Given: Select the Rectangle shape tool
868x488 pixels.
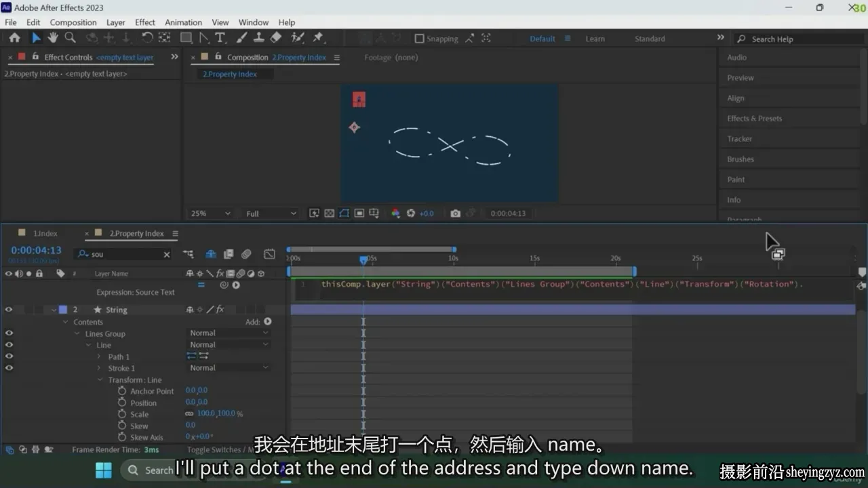Looking at the screenshot, I should point(186,38).
